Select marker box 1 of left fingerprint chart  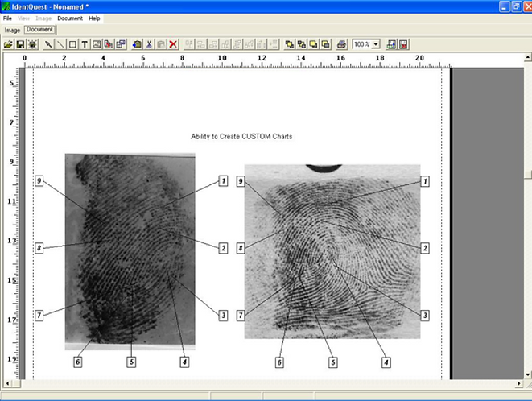pos(223,181)
